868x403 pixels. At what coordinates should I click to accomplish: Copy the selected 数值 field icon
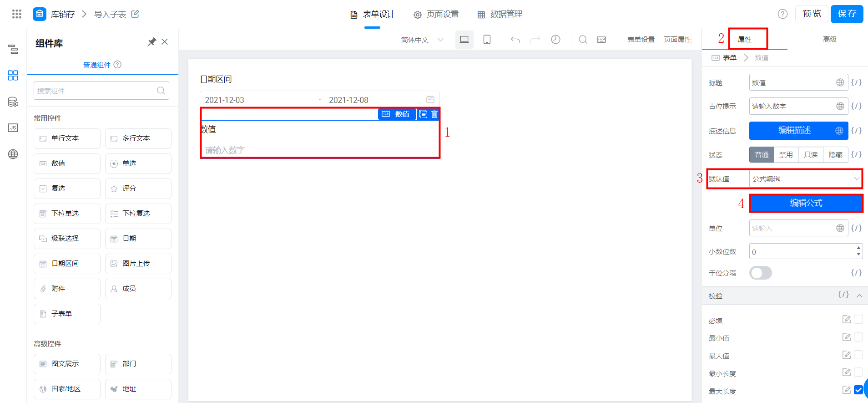point(423,114)
